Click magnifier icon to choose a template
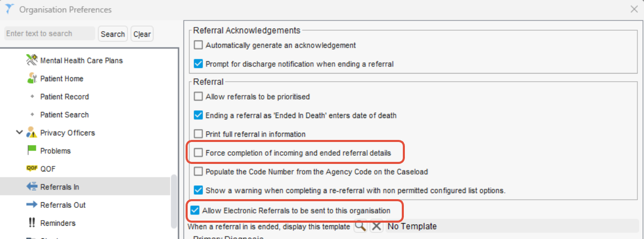The height and width of the screenshot is (239, 644). (x=360, y=226)
